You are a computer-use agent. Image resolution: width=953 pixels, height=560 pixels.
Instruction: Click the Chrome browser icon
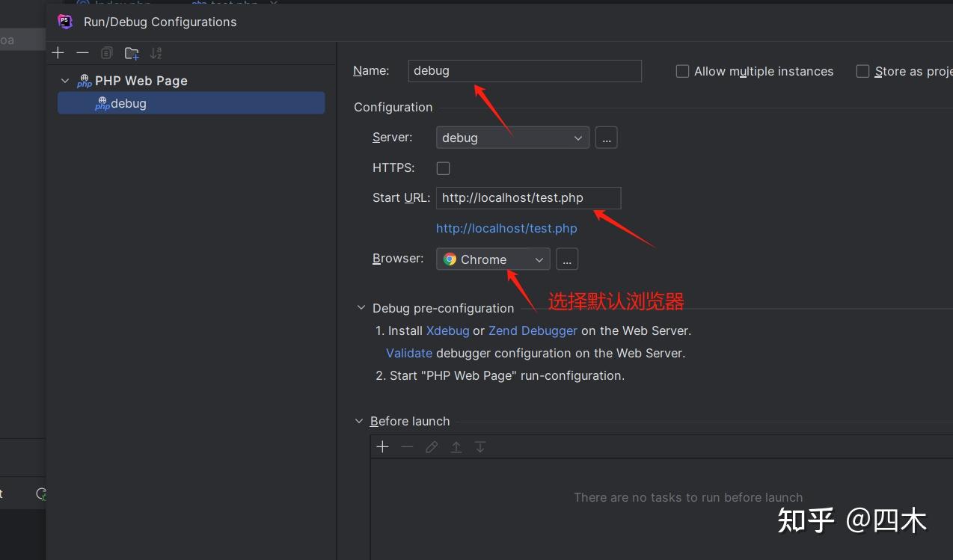pyautogui.click(x=450, y=259)
